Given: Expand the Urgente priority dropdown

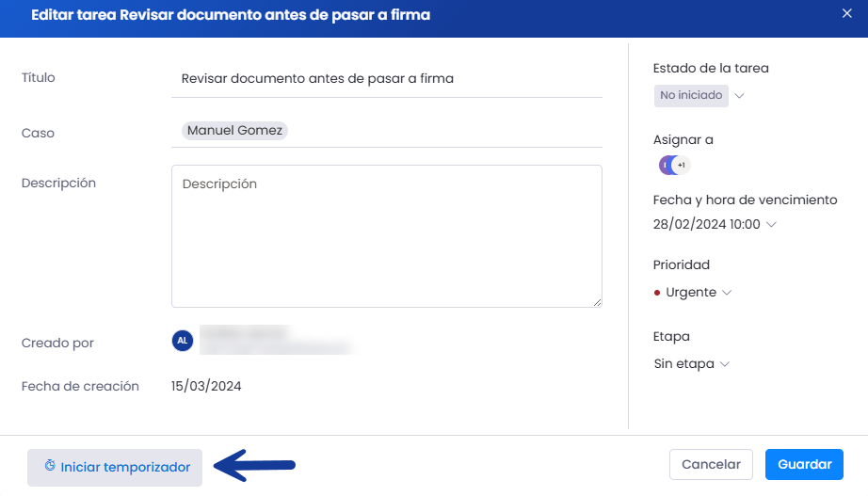Looking at the screenshot, I should point(727,293).
